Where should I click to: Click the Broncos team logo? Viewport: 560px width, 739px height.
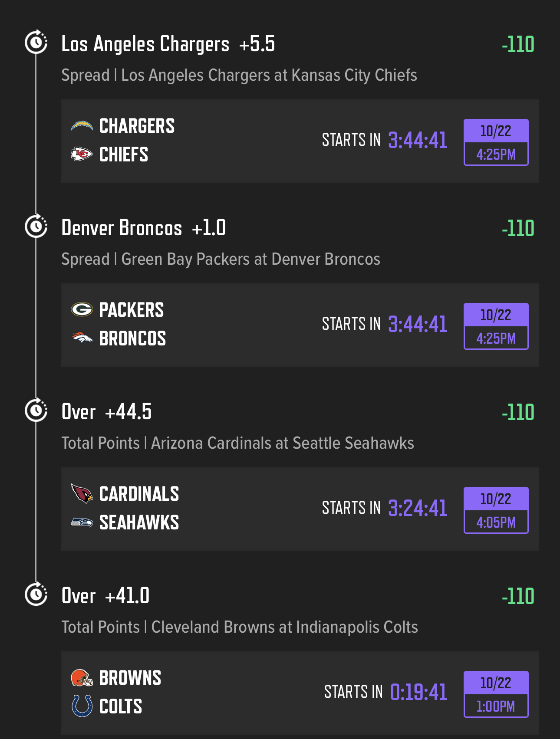click(82, 338)
